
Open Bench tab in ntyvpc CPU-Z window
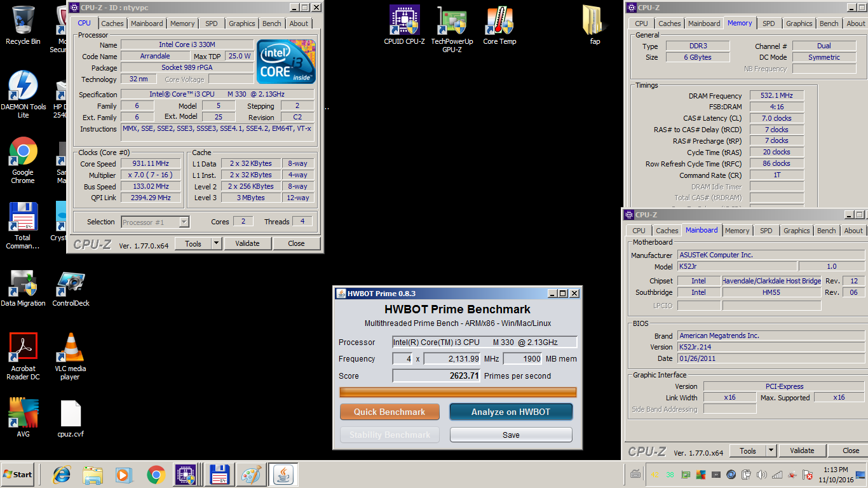coord(272,24)
